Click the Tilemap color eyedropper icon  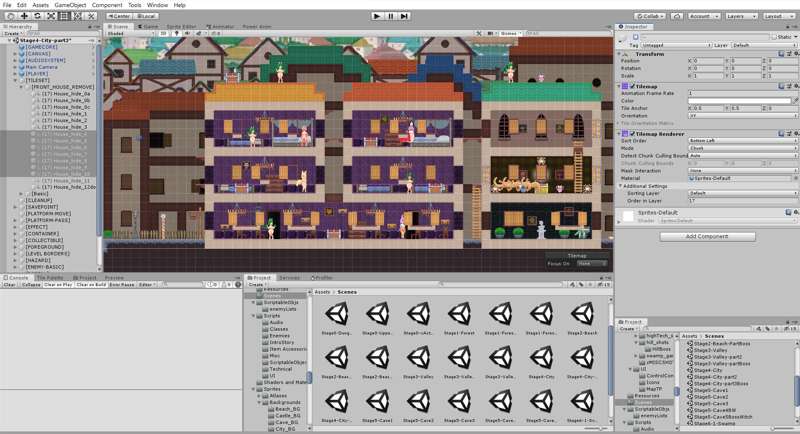point(796,101)
